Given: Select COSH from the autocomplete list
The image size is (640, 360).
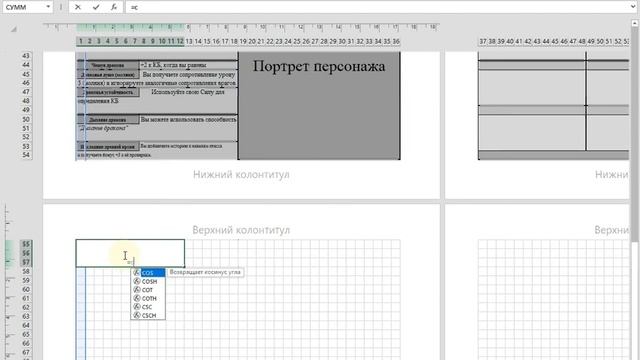Looking at the screenshot, I should pos(149,281).
